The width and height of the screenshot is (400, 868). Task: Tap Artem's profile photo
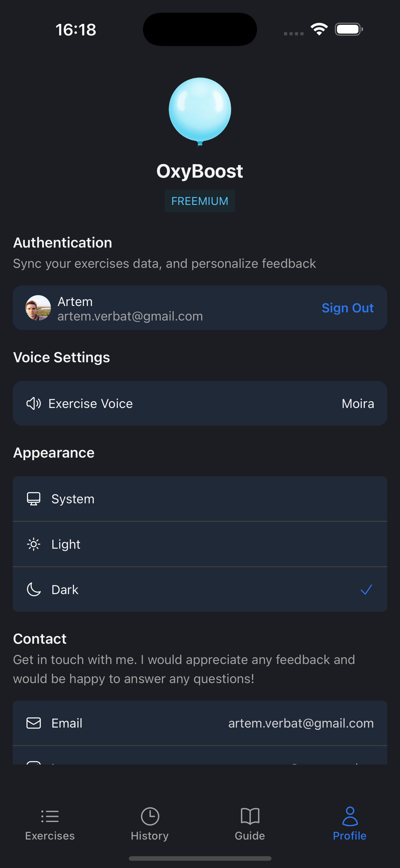tap(38, 307)
